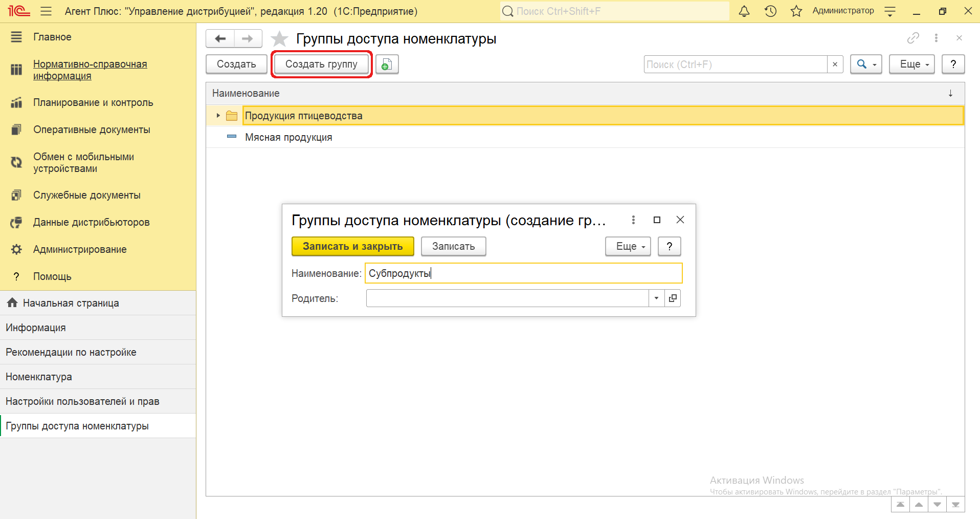Switch to the Номенклатура tab
This screenshot has width=980, height=519.
(x=39, y=377)
